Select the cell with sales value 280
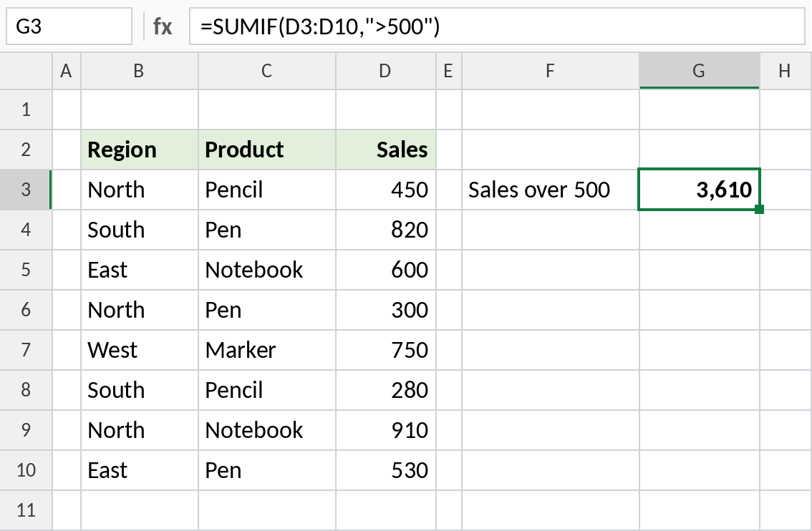This screenshot has width=812, height=531. (x=386, y=390)
